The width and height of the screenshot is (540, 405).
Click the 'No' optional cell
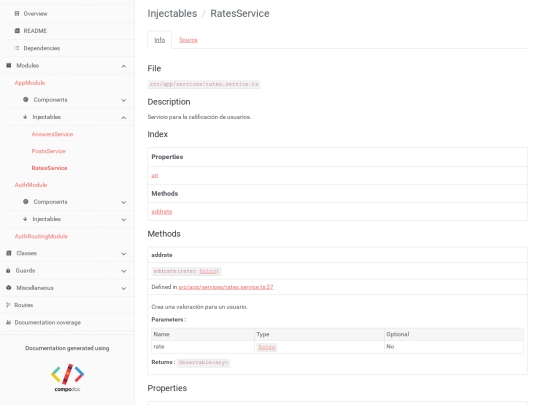click(x=454, y=347)
